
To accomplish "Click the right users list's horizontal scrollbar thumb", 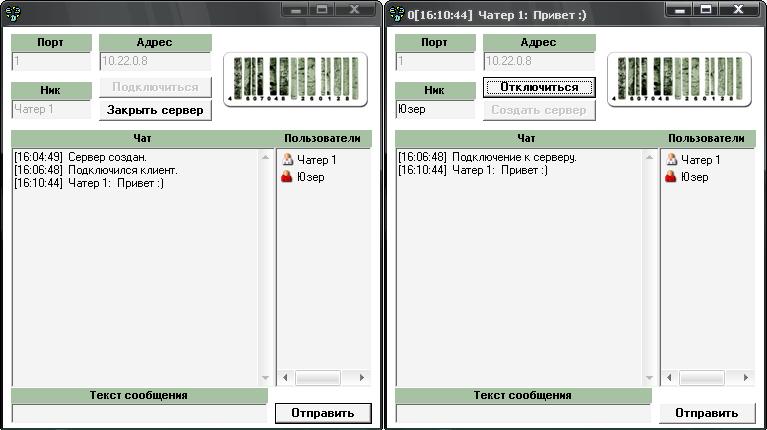I will coord(702,378).
